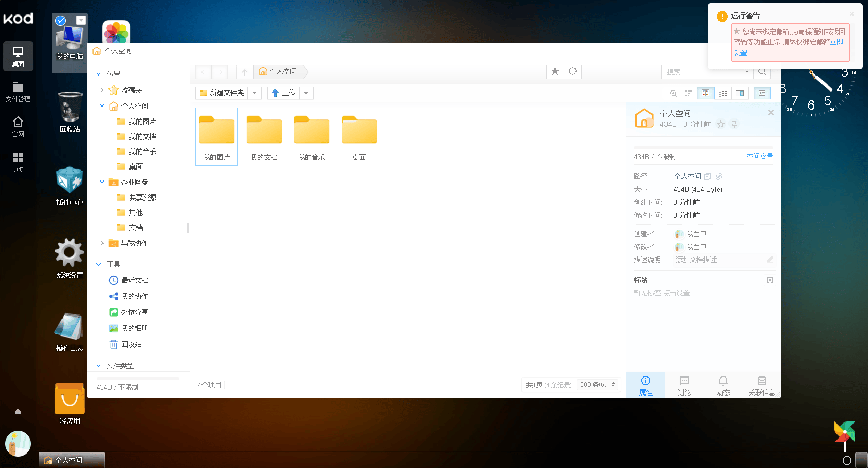Uncheck the selection checkbox on 我的电脑
This screenshot has width=868, height=468.
[60, 21]
